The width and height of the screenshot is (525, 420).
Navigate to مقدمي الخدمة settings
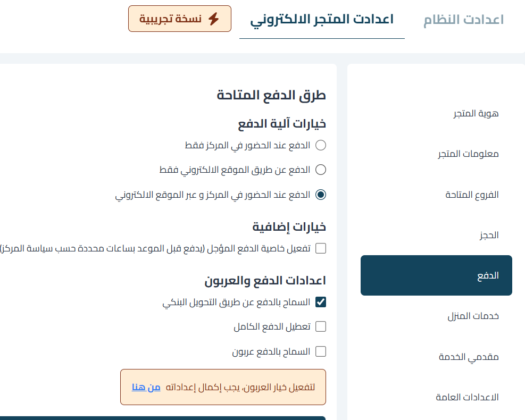[x=469, y=357]
